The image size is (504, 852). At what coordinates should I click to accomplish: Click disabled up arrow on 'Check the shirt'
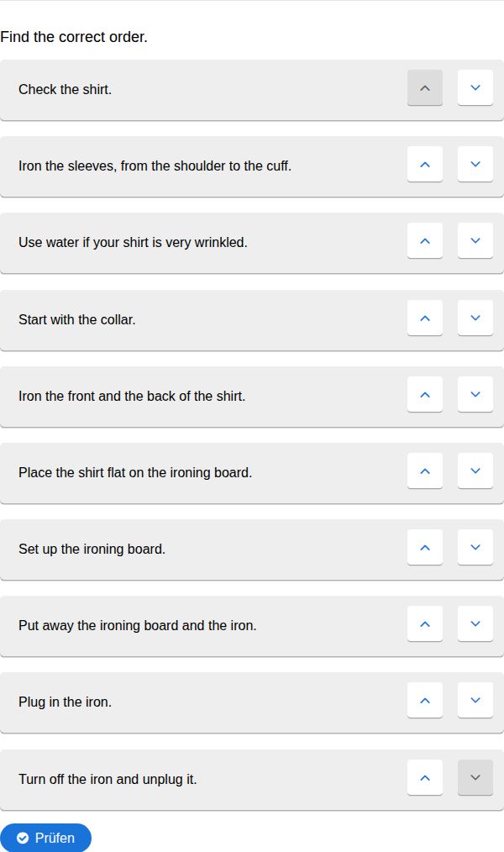click(425, 88)
